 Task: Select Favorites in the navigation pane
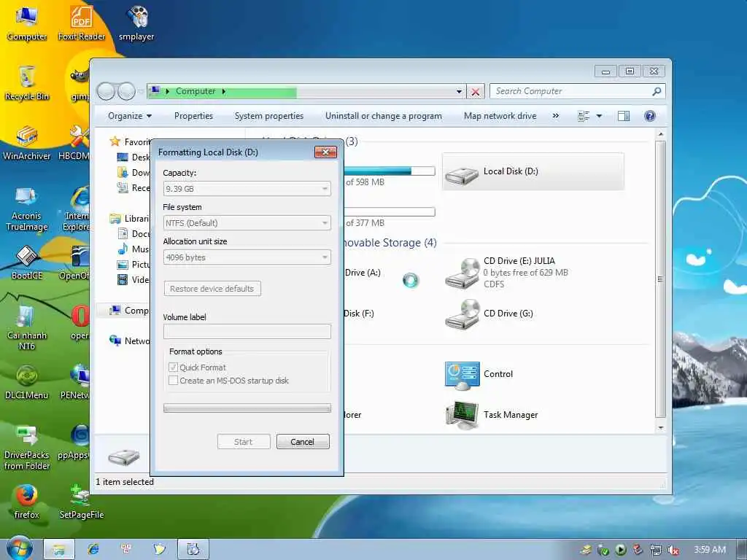click(130, 142)
